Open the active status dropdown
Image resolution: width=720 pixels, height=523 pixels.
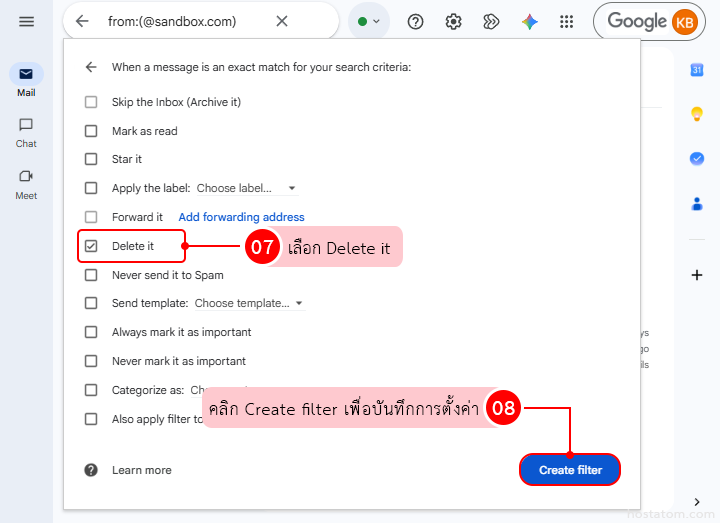[369, 21]
